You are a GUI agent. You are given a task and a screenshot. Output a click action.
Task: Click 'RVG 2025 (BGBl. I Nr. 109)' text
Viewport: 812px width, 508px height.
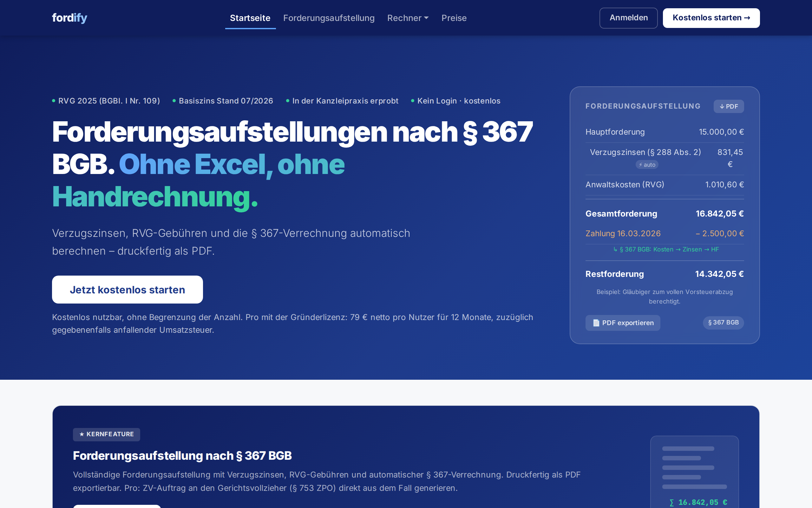pos(109,101)
